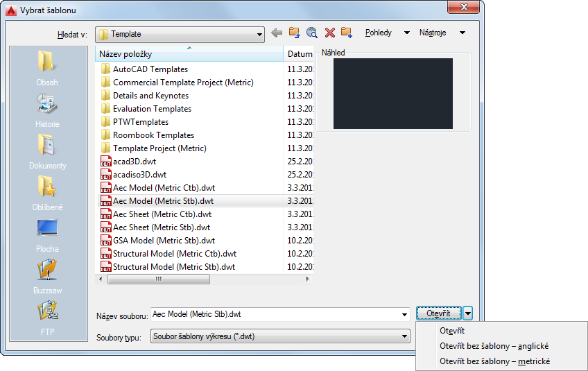This screenshot has height=371, width=588.
Task: Sort by Datum column header
Action: tap(299, 53)
